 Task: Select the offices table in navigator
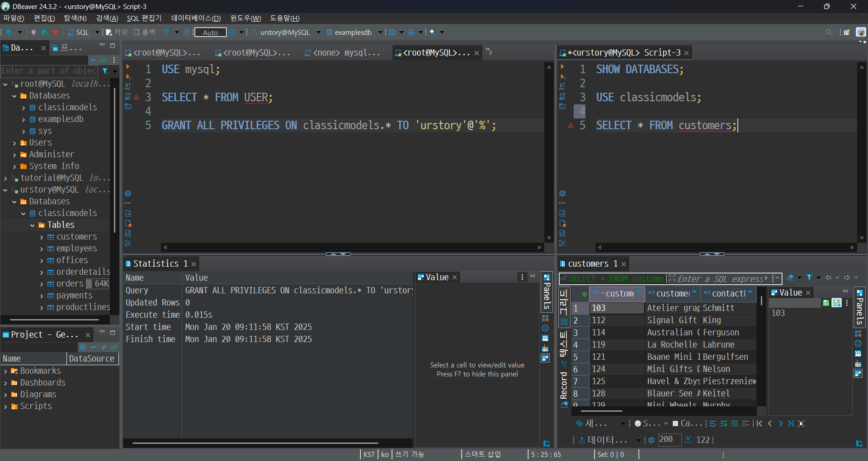coord(72,260)
